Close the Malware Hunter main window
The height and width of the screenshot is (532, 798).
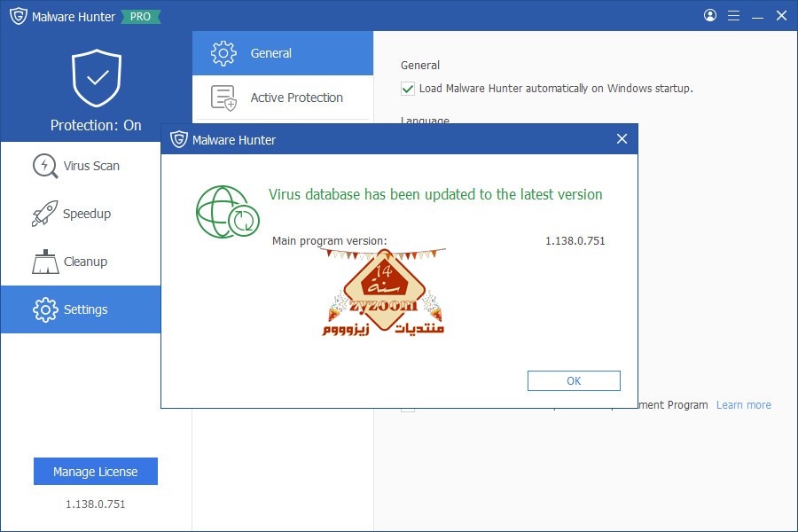(x=782, y=16)
